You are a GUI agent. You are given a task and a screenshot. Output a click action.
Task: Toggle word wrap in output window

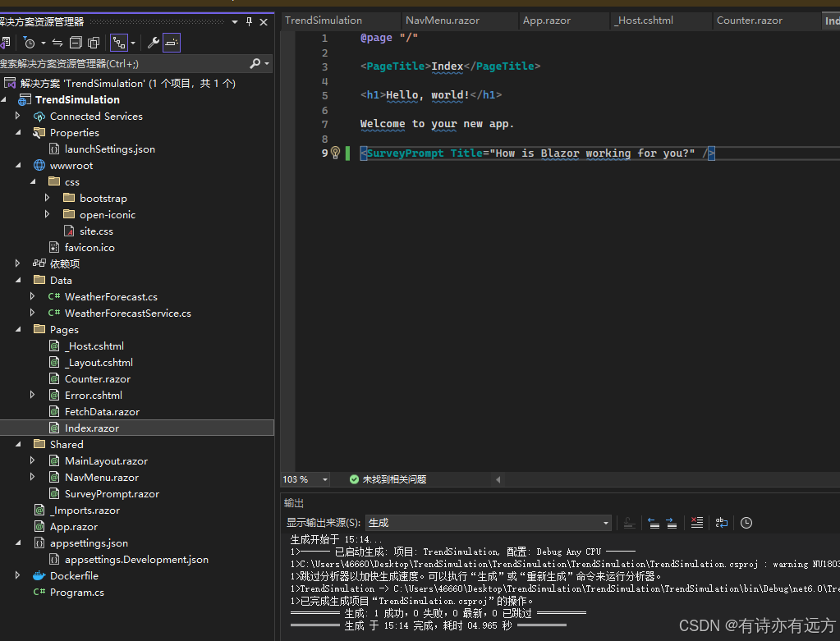[x=722, y=523]
